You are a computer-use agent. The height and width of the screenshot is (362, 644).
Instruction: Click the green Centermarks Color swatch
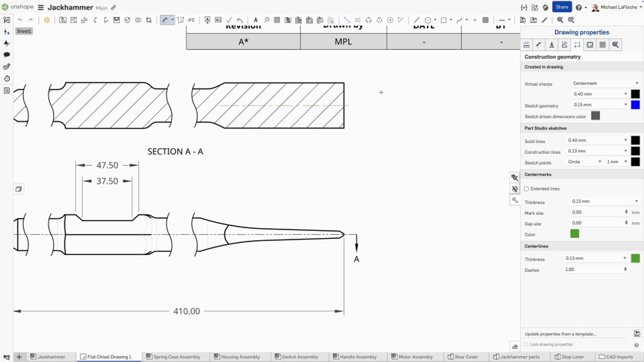point(575,234)
